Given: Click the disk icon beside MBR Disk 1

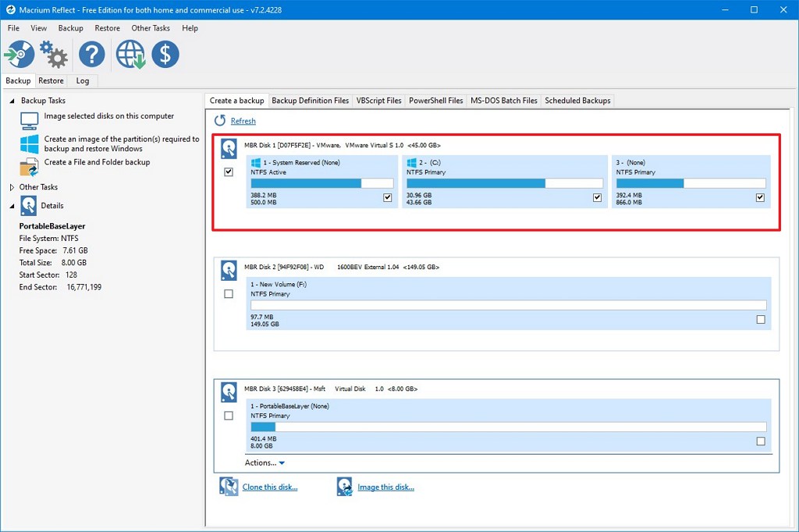Looking at the screenshot, I should [x=229, y=148].
